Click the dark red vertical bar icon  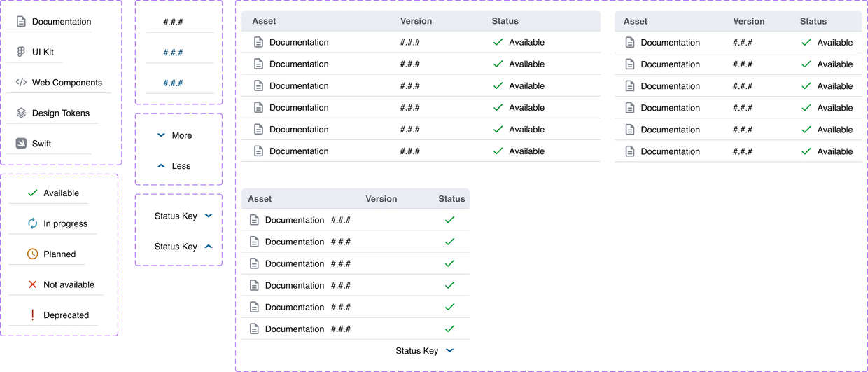tap(32, 315)
